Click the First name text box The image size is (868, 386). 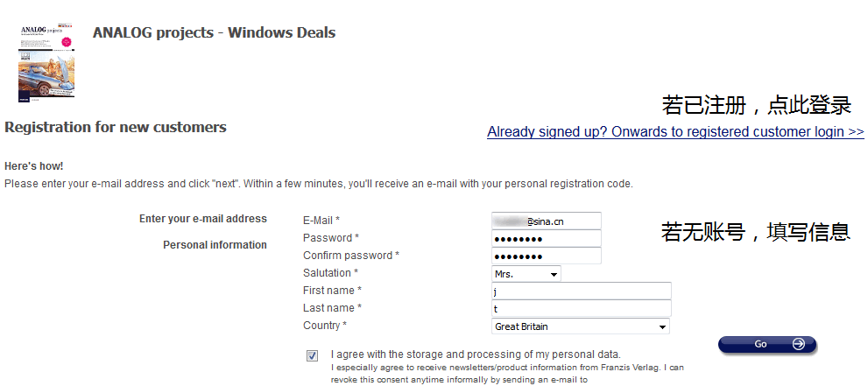(x=582, y=291)
